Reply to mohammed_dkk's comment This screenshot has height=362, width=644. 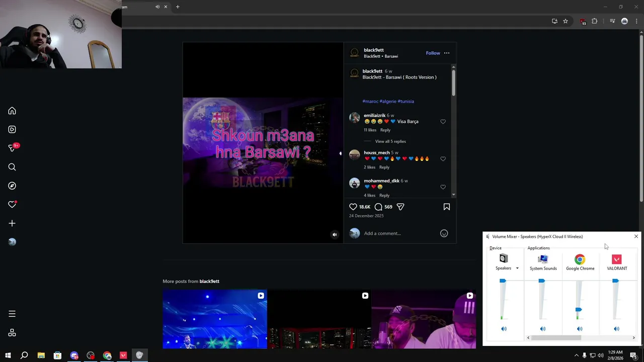(384, 195)
